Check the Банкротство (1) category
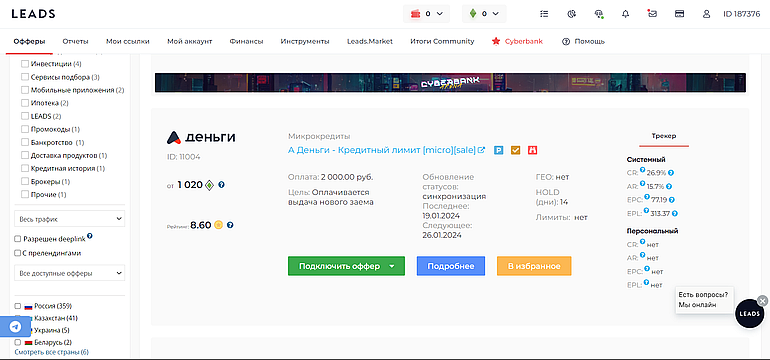The image size is (770, 360). pyautogui.click(x=25, y=142)
